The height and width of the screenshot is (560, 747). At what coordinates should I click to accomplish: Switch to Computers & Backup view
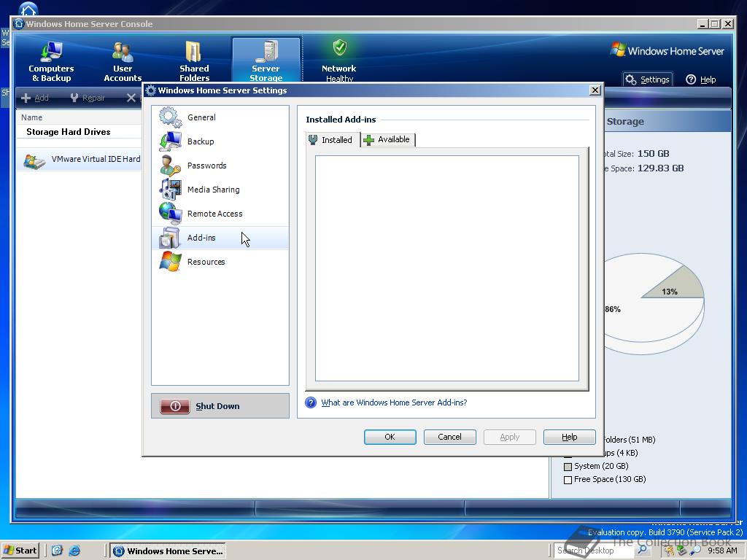point(50,58)
